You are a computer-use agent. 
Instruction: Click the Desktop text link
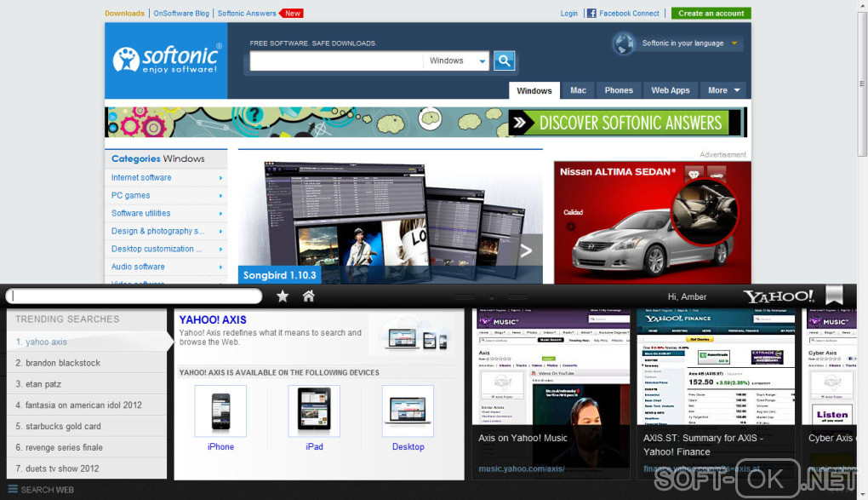click(x=408, y=447)
